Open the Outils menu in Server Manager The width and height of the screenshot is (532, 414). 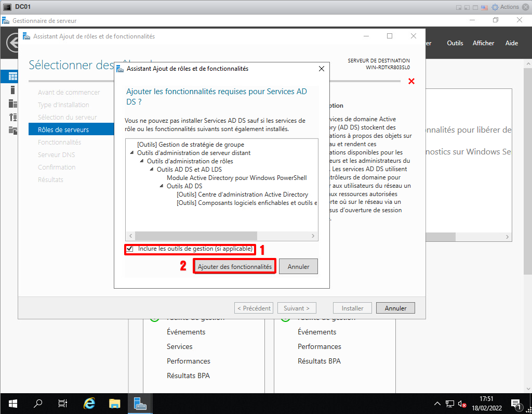tap(455, 43)
